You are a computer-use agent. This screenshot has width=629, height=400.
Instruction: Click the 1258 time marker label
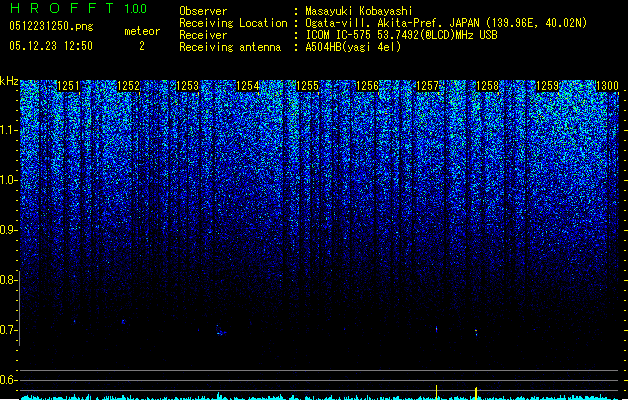(487, 86)
